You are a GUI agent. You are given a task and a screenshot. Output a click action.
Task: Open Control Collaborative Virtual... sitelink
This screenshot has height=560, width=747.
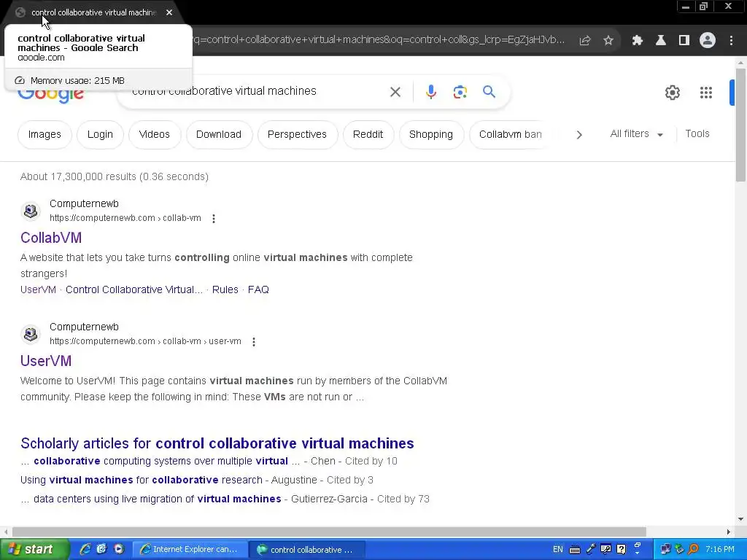(x=134, y=289)
